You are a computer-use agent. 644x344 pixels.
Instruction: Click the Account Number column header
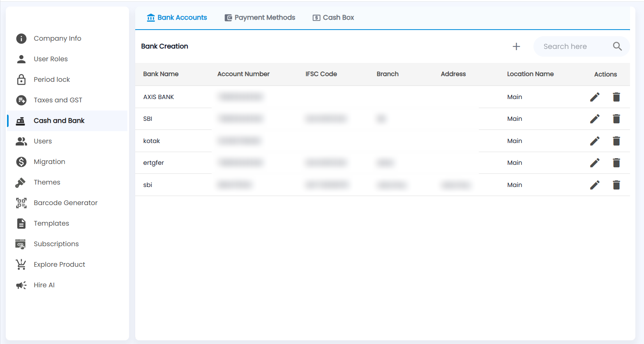243,74
